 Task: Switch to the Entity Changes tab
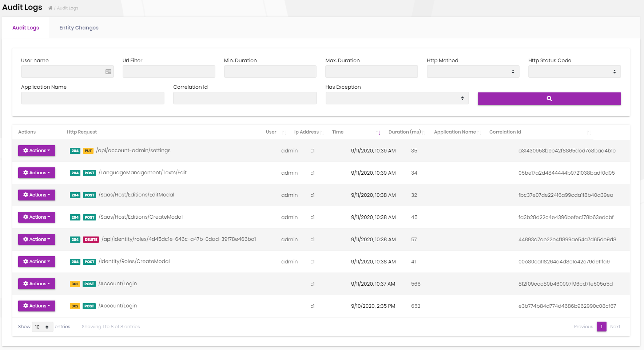pyautogui.click(x=79, y=28)
